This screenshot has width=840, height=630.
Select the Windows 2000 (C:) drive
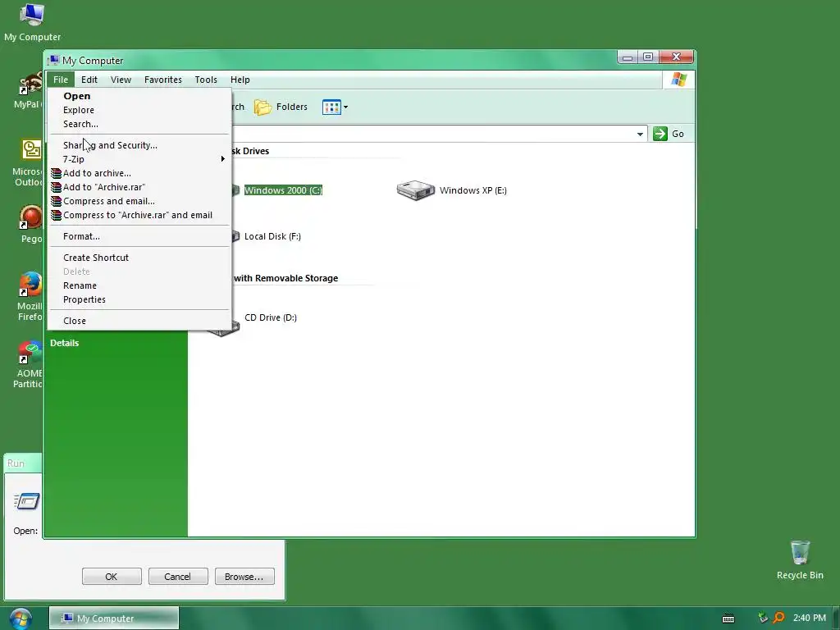[283, 190]
